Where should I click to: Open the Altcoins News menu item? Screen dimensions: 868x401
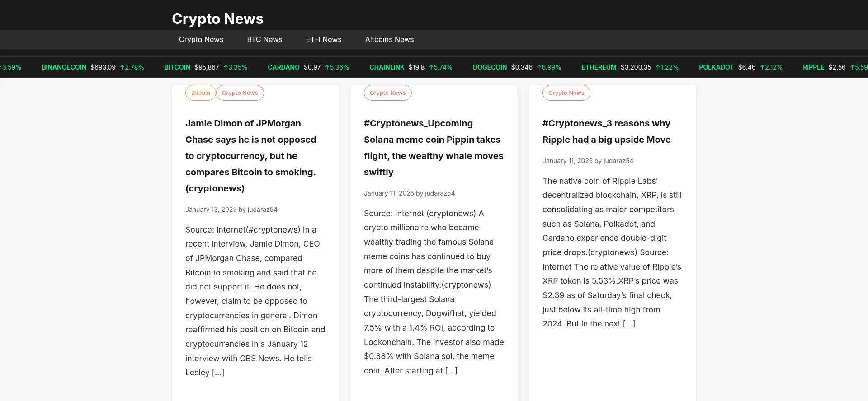coord(389,39)
